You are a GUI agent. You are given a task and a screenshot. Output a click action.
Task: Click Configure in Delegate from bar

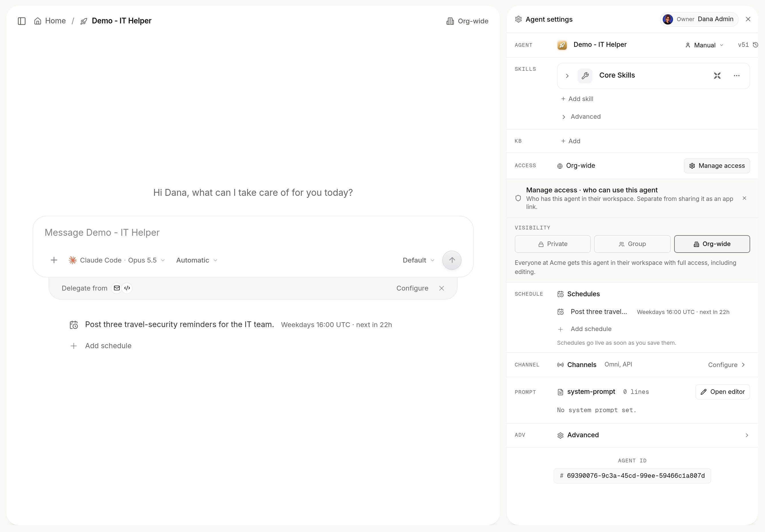click(x=412, y=288)
